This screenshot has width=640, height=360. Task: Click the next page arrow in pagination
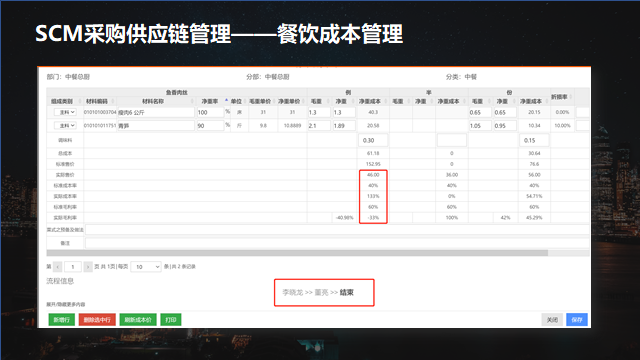click(88, 267)
